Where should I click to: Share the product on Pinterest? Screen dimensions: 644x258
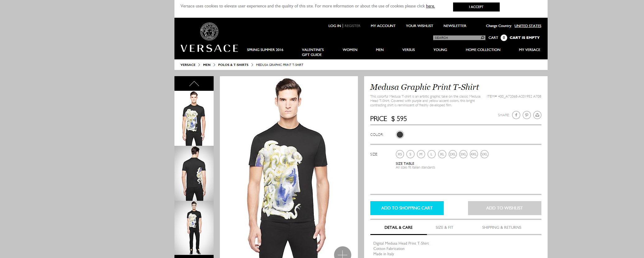[527, 115]
